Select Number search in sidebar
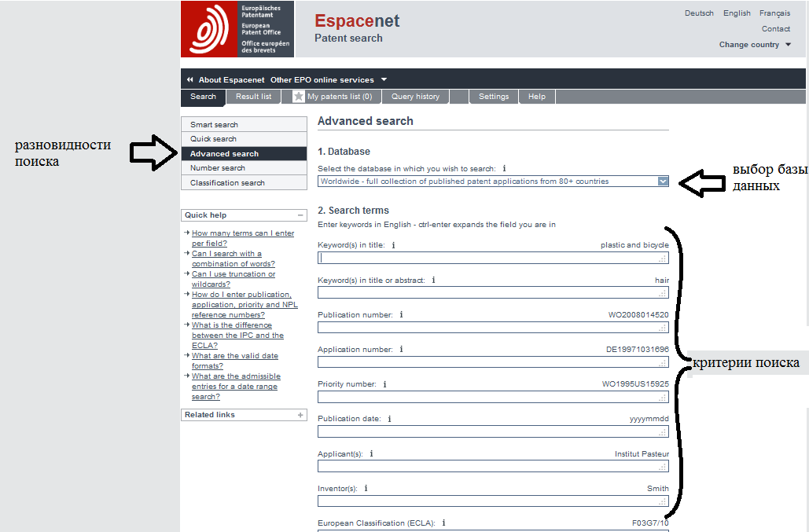 [244, 168]
